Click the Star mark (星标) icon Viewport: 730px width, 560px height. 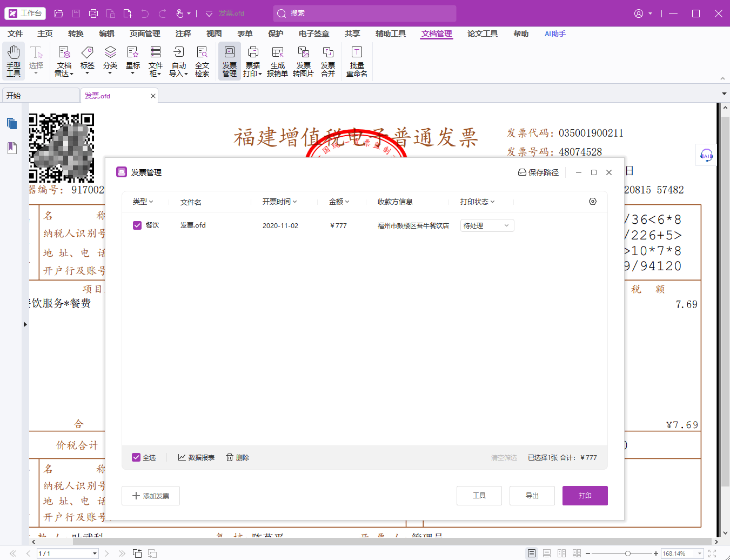(133, 61)
